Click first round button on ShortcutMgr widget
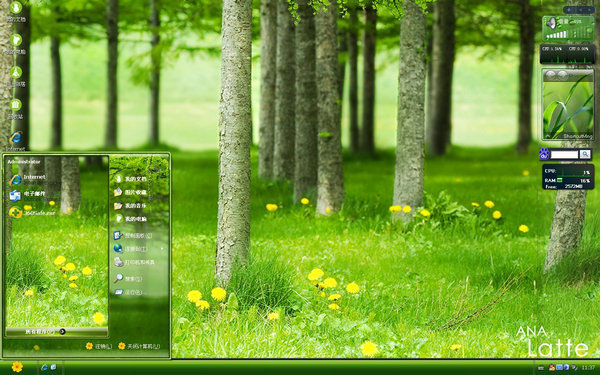 click(x=550, y=75)
